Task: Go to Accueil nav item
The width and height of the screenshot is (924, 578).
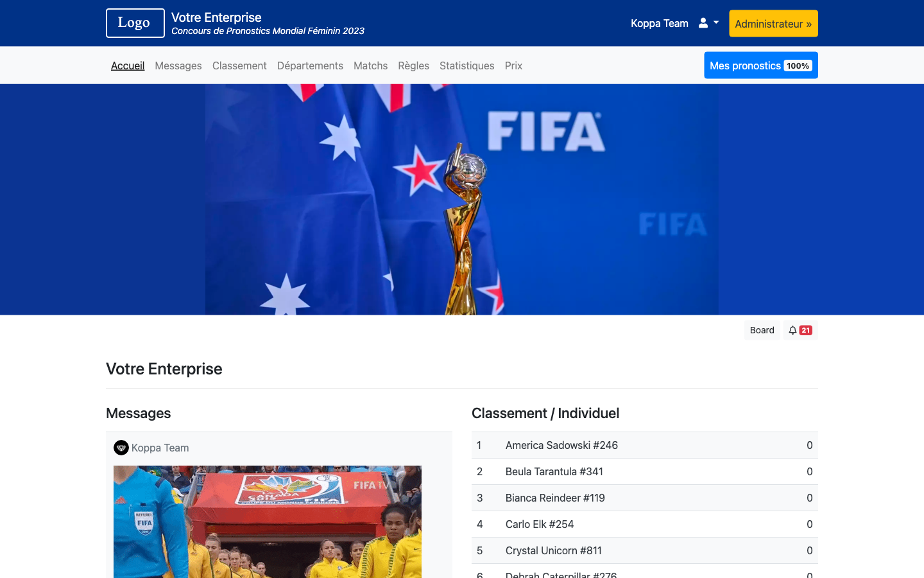Action: [x=128, y=66]
